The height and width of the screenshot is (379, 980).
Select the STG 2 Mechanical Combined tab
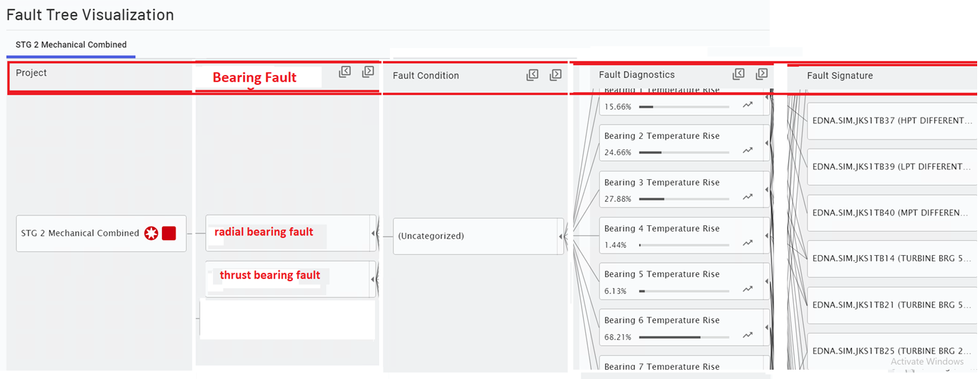(71, 45)
